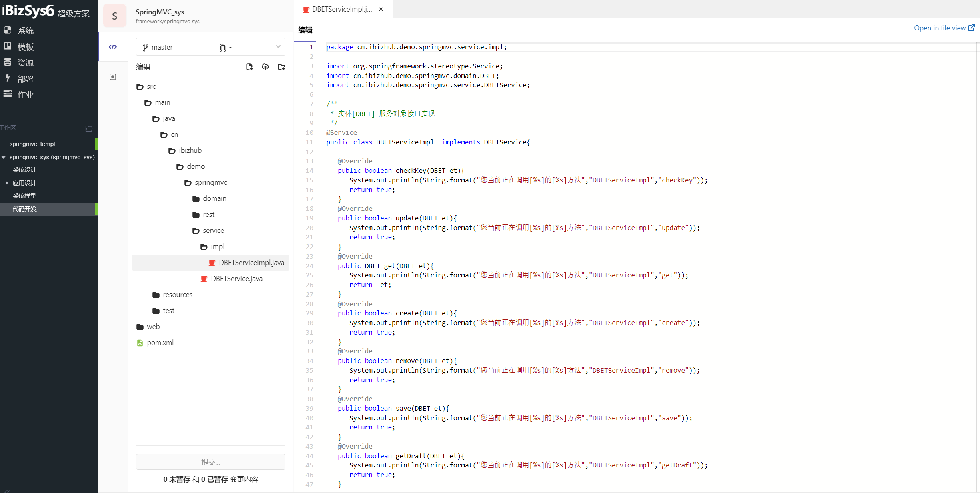Click the staged changes icon in side strip
980x493 pixels.
point(113,77)
